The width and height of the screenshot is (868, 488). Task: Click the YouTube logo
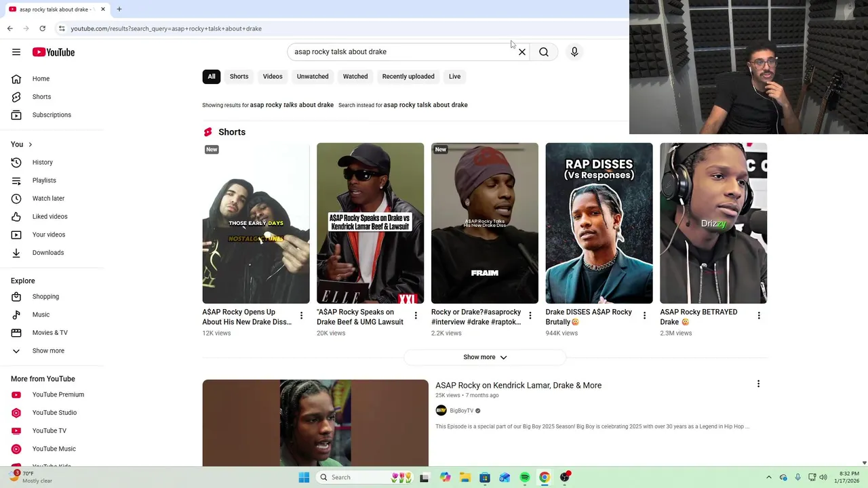pos(53,52)
